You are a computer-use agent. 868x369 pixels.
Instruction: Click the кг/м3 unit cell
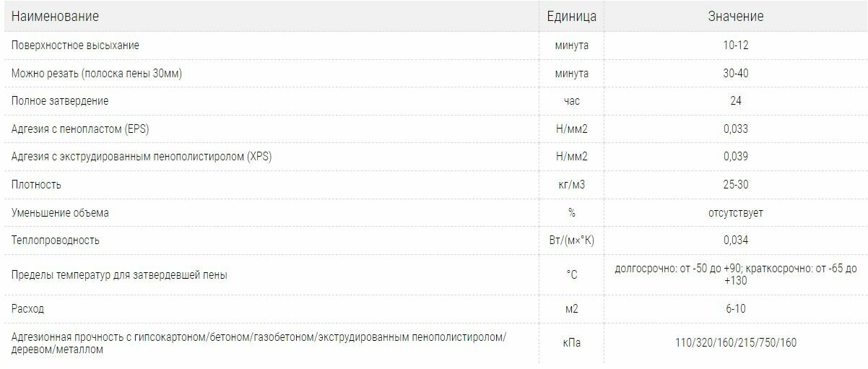point(571,184)
